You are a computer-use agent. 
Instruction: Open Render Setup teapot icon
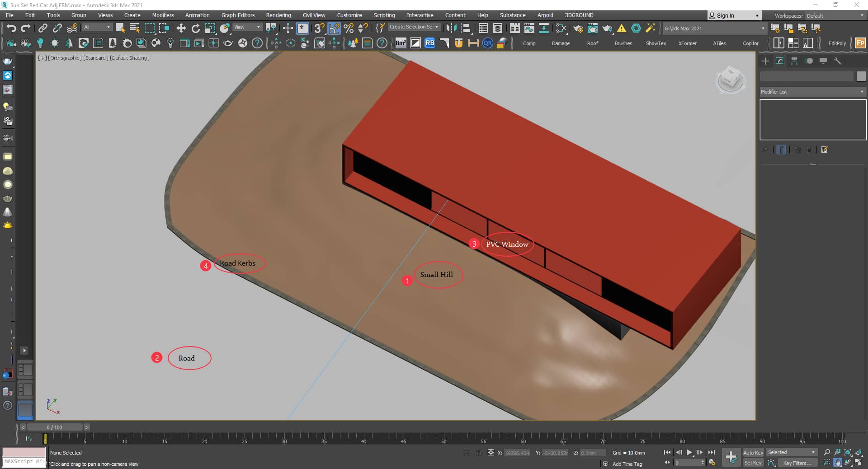(x=578, y=28)
